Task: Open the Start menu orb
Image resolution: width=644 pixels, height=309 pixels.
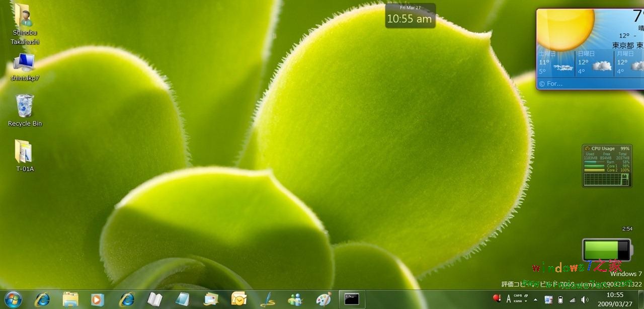Action: [x=14, y=299]
